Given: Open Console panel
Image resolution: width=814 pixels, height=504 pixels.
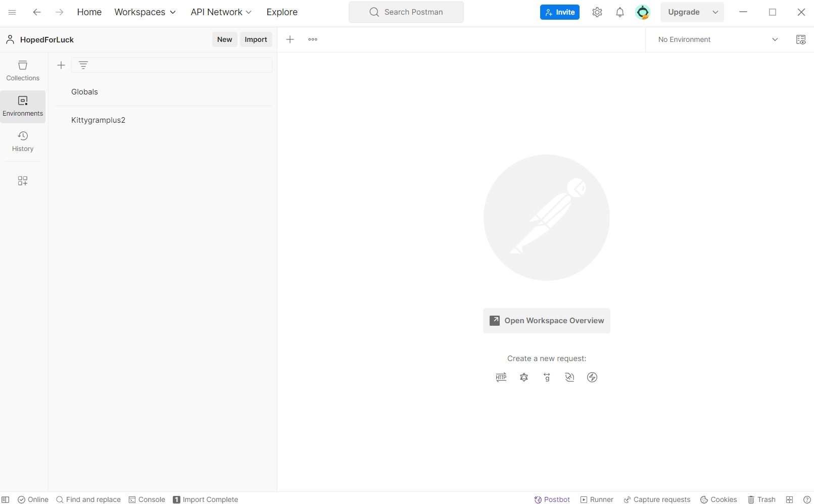Looking at the screenshot, I should point(147,499).
